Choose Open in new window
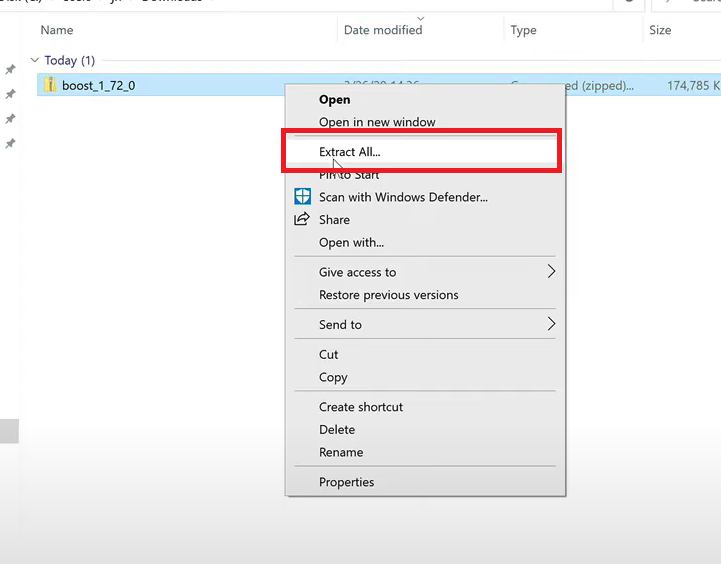The image size is (721, 564). coord(425,122)
